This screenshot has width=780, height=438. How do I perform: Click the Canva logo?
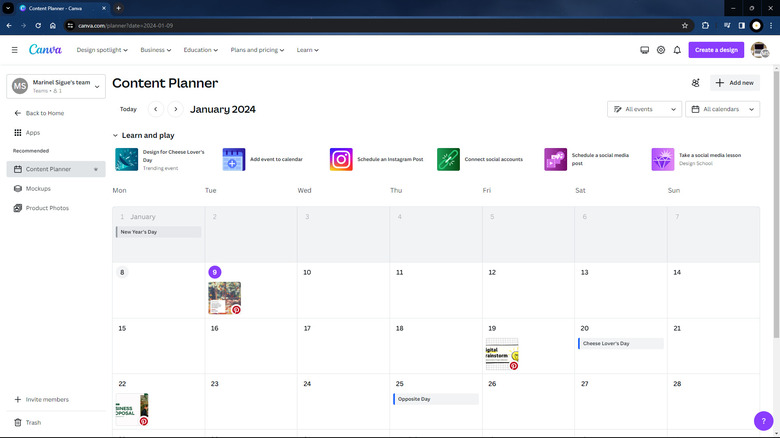pyautogui.click(x=45, y=49)
